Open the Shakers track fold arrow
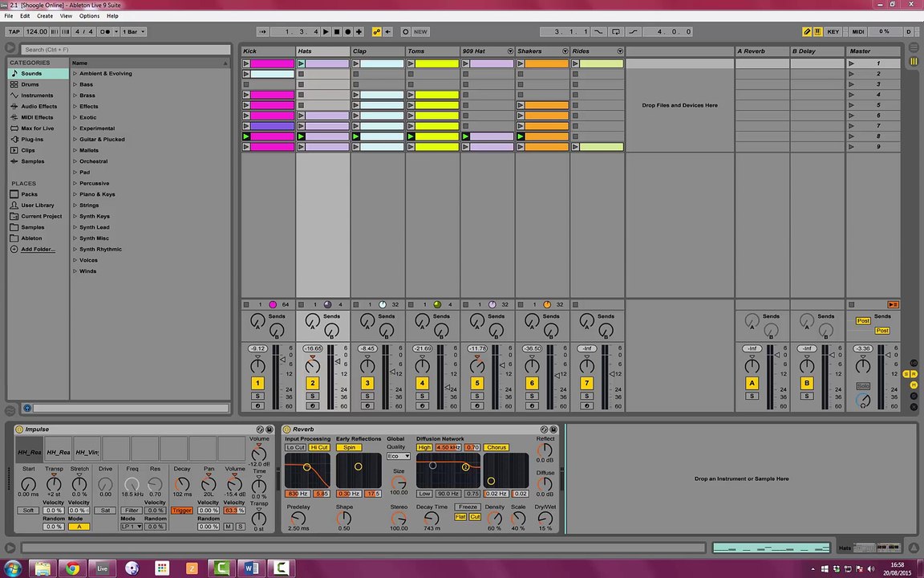This screenshot has width=924, height=578. [x=565, y=51]
